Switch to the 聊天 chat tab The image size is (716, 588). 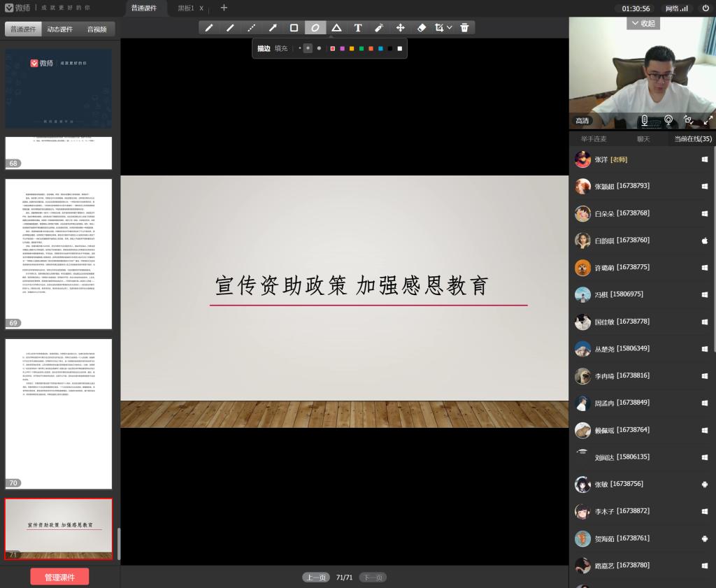643,139
